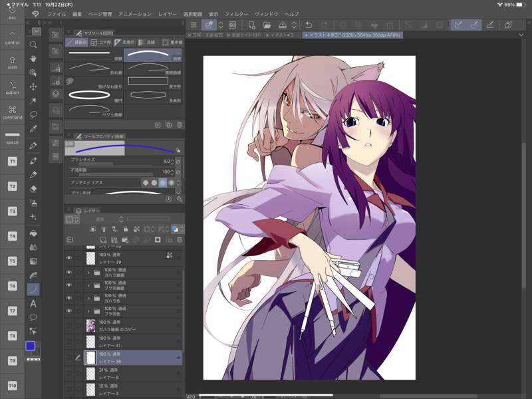Delete layer using trash icon in layer panel

pyautogui.click(x=180, y=240)
